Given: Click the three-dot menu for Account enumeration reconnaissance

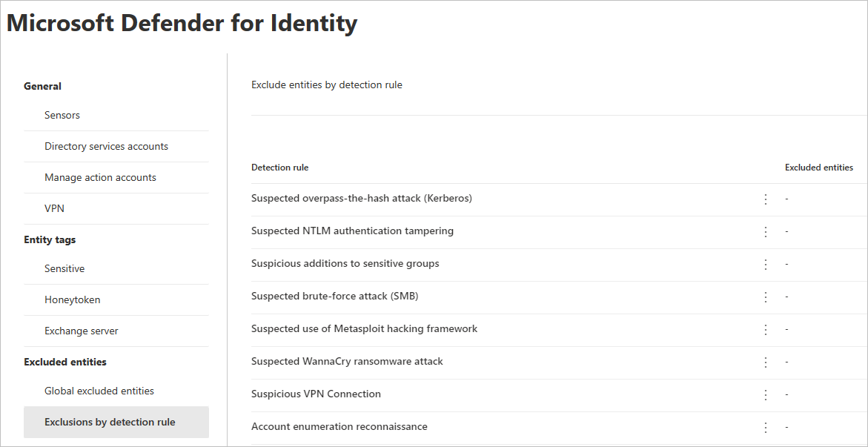Looking at the screenshot, I should (x=765, y=427).
